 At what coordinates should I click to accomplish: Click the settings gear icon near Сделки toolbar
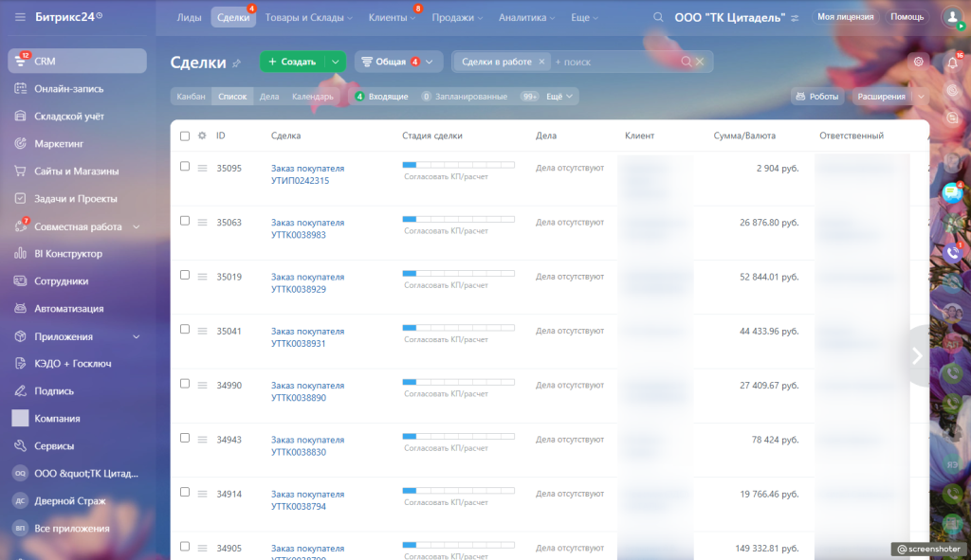pos(918,62)
